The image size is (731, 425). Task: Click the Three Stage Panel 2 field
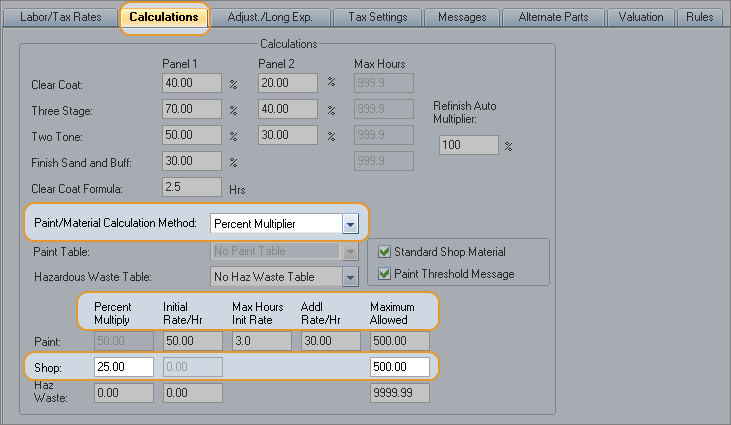(x=288, y=109)
